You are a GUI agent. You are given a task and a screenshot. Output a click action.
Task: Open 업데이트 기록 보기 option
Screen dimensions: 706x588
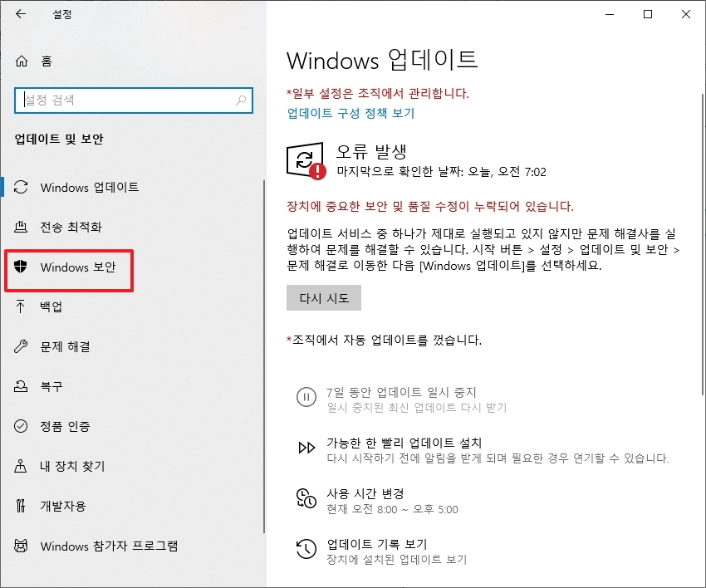(377, 544)
